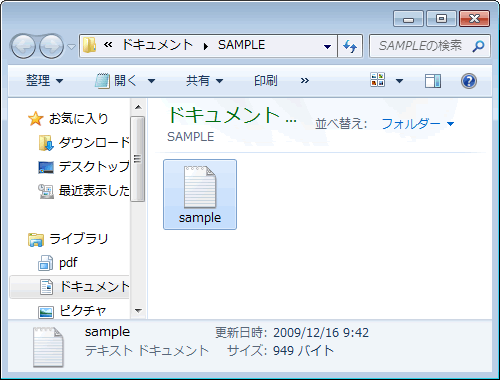The image size is (500, 380).
Task: Open the pdf library
Action: pyautogui.click(x=68, y=263)
